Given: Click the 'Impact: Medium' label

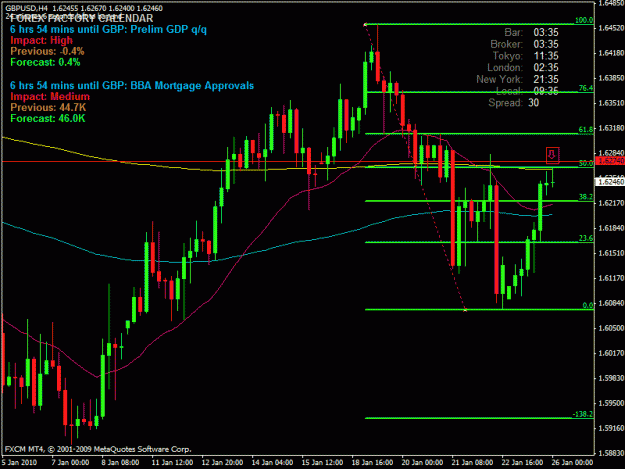Looking at the screenshot, I should tap(50, 96).
